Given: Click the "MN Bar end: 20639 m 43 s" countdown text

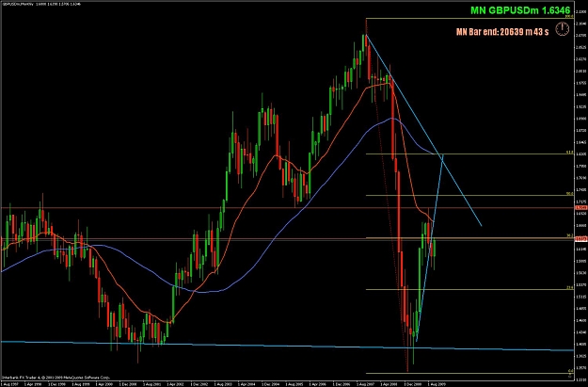Looking at the screenshot, I should (502, 32).
